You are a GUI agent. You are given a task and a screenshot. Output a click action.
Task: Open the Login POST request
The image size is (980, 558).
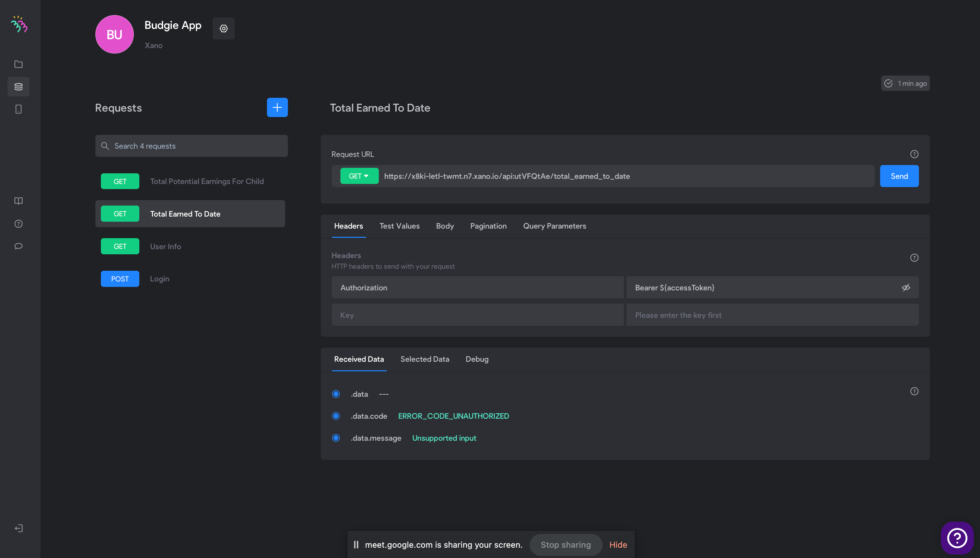(x=190, y=279)
